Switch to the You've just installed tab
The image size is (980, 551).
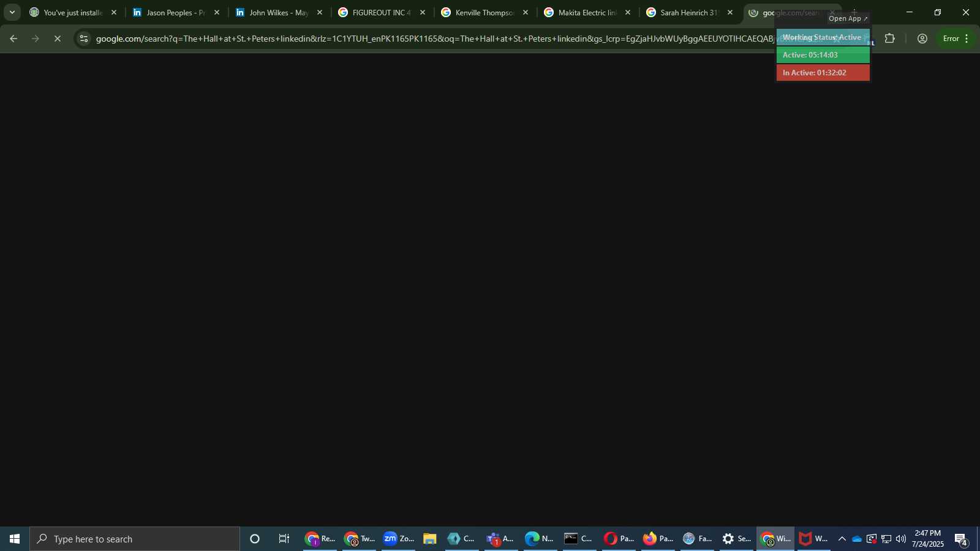pos(66,12)
